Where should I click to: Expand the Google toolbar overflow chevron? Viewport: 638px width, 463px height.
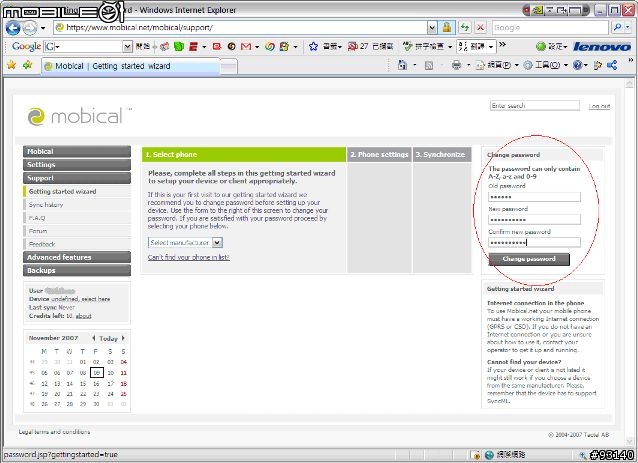tap(503, 45)
